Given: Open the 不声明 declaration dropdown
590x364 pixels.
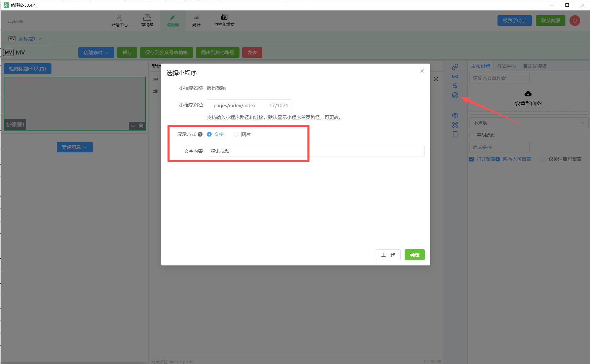Looking at the screenshot, I should (528, 123).
